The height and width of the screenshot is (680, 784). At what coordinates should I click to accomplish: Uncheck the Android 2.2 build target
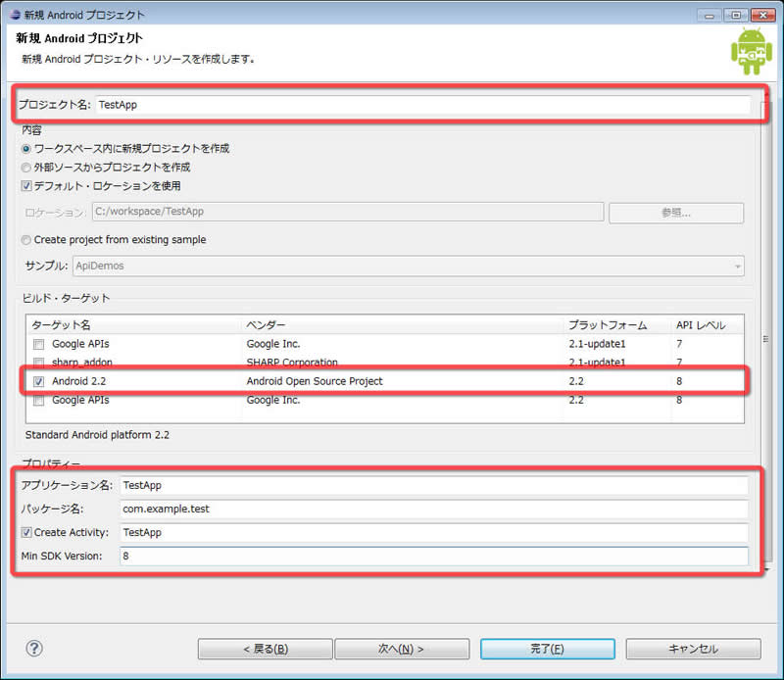click(x=38, y=381)
